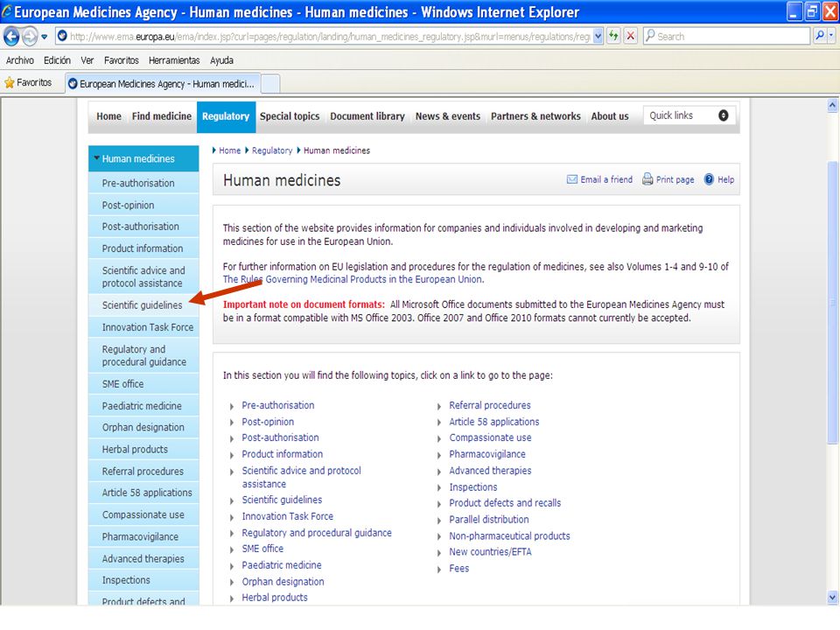Select the European Medicines Agency browser tab
The width and height of the screenshot is (840, 630).
coord(163,84)
